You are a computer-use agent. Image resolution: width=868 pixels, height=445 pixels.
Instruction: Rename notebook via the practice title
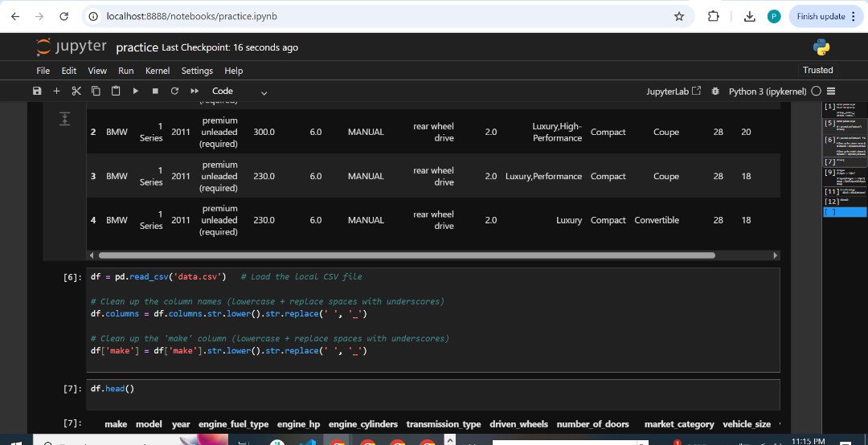click(137, 47)
